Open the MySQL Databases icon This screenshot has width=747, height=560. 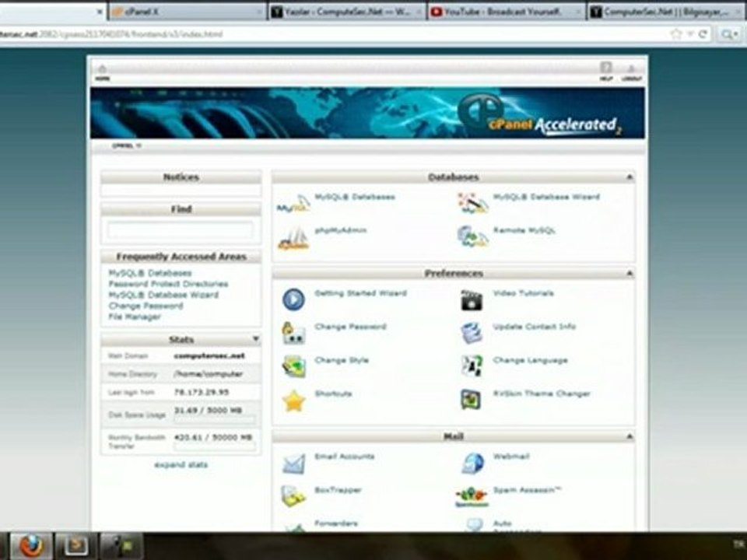pos(293,204)
